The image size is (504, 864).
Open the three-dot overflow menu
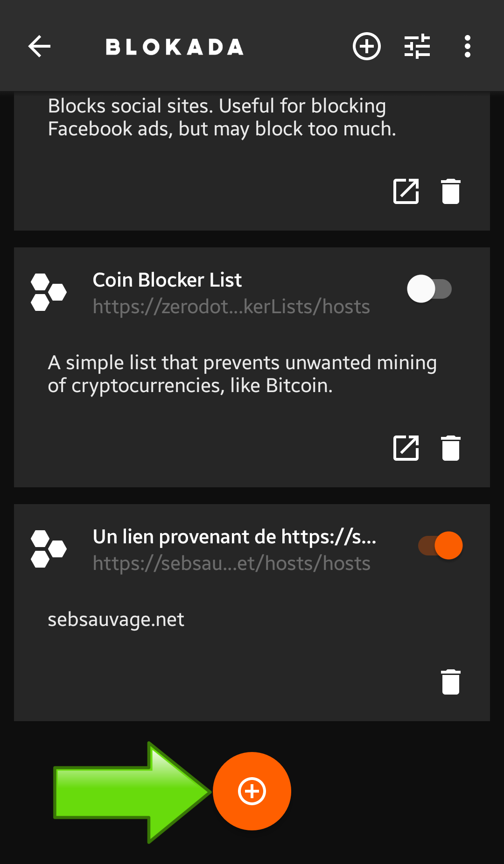pos(467,46)
